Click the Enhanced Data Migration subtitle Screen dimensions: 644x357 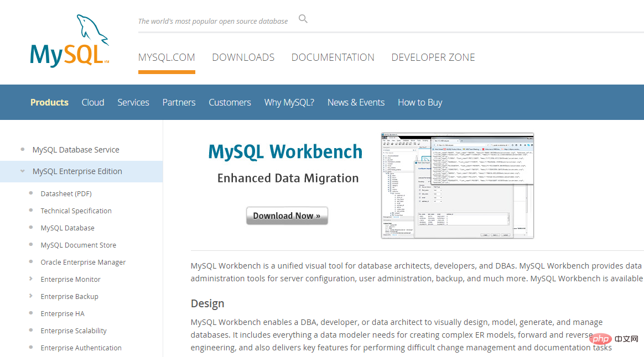288,178
